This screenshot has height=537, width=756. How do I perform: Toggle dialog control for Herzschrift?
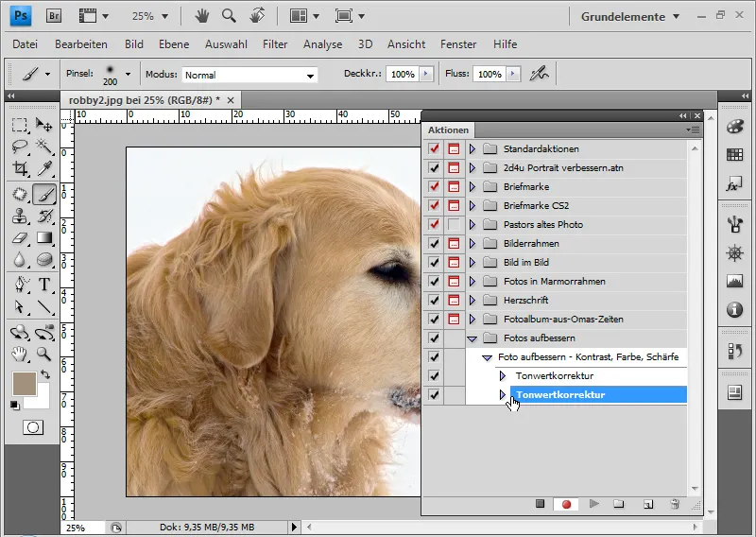(454, 300)
